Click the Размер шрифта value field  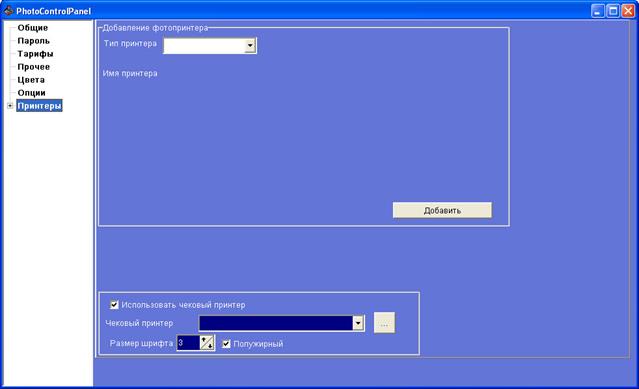pos(188,343)
